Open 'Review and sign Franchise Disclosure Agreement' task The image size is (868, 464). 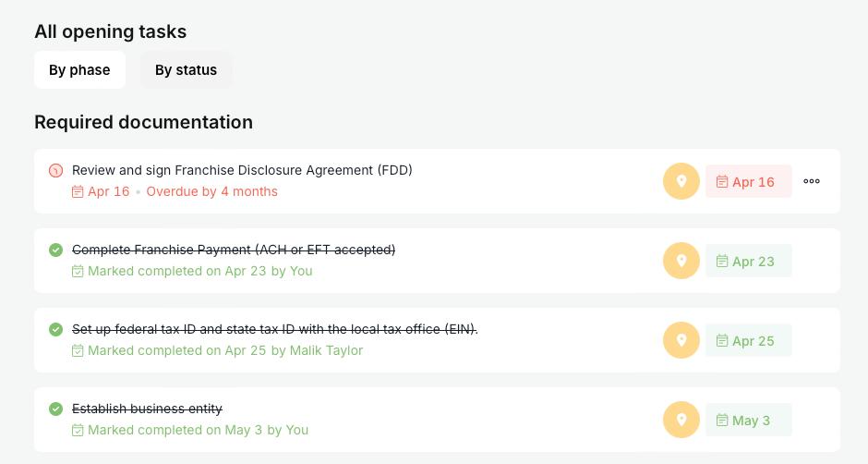(x=242, y=170)
